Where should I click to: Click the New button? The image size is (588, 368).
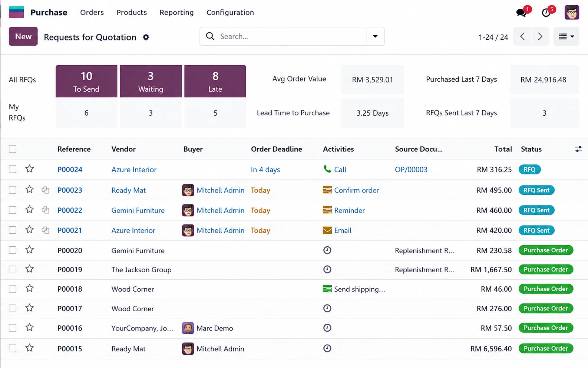pyautogui.click(x=23, y=36)
